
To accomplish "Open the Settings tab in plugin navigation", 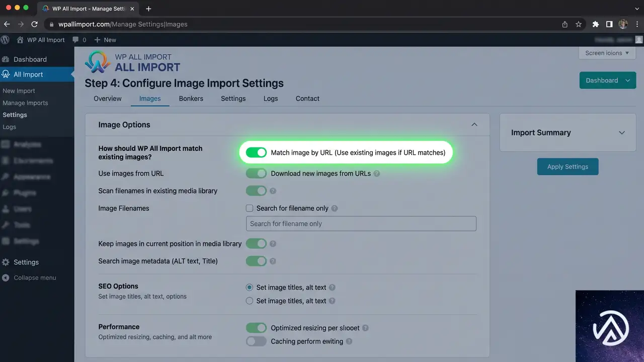I will (233, 99).
